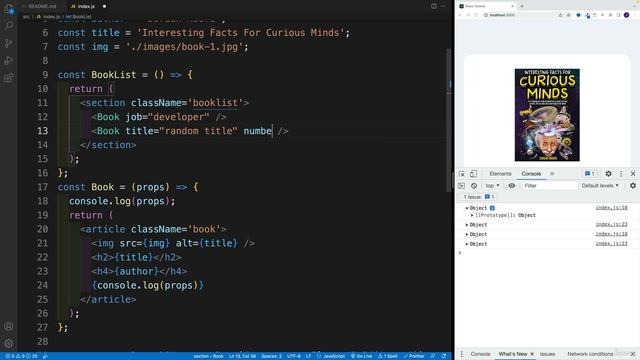
Task: Click Ln 13, Col 38 in status bar
Action: point(242,356)
